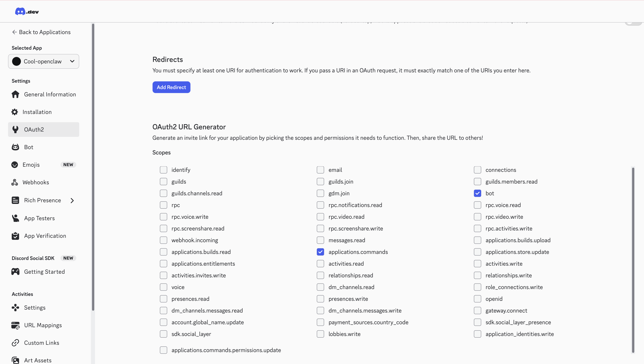Open App Verification settings
Screen dimensions: 644x364
tap(45, 236)
